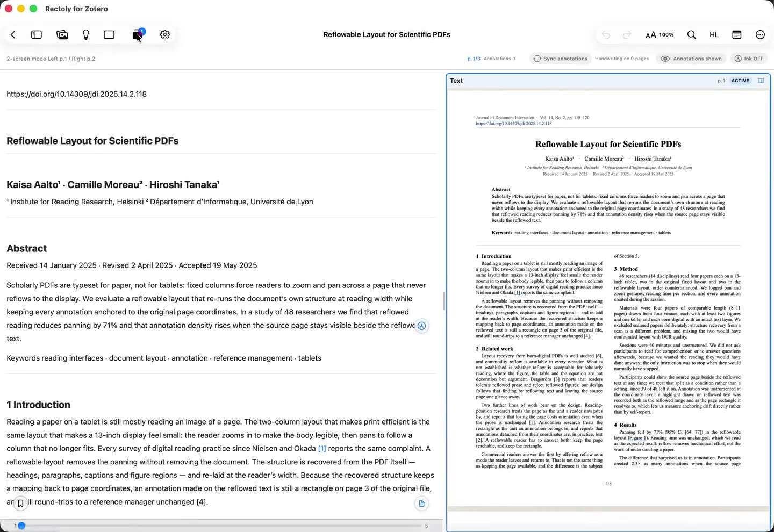Open the more options ellipsis menu

click(x=760, y=35)
